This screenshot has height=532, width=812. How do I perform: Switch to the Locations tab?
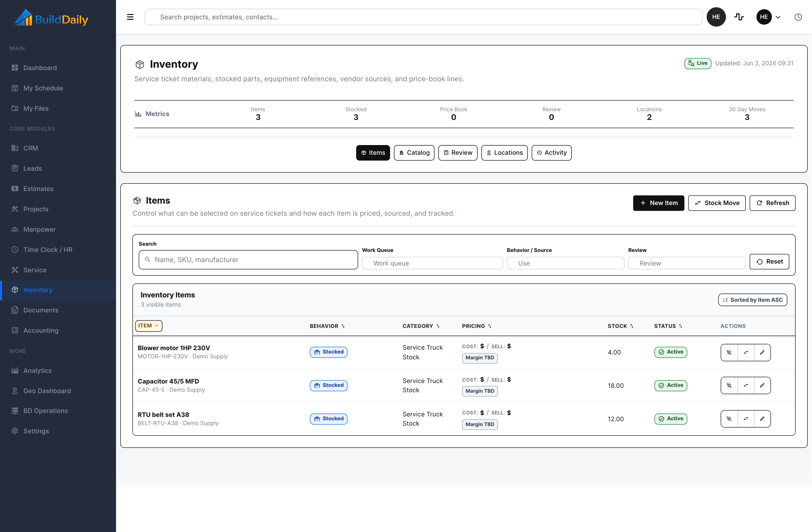pyautogui.click(x=505, y=153)
